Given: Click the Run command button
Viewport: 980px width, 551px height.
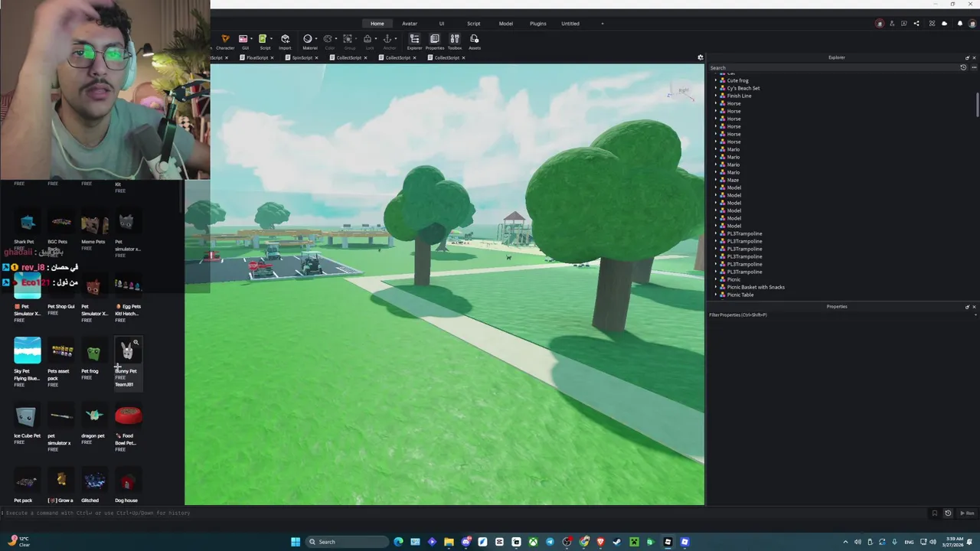Looking at the screenshot, I should (967, 513).
